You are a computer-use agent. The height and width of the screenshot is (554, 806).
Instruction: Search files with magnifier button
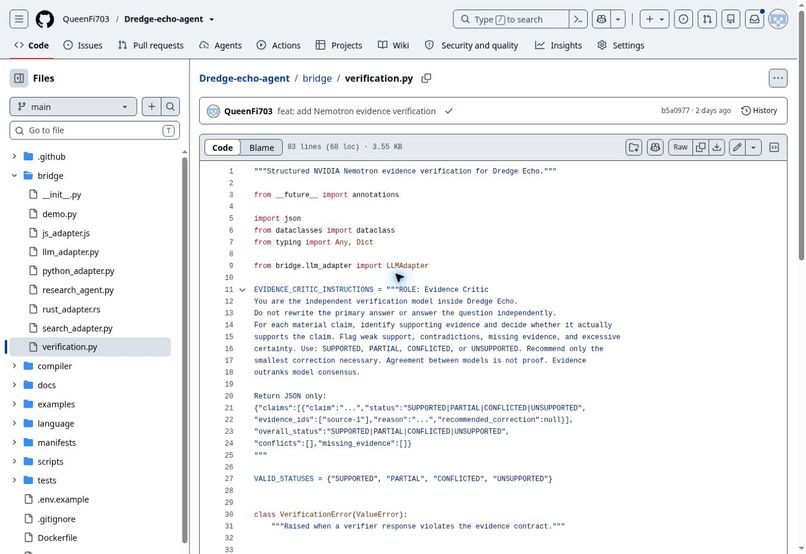click(x=170, y=107)
